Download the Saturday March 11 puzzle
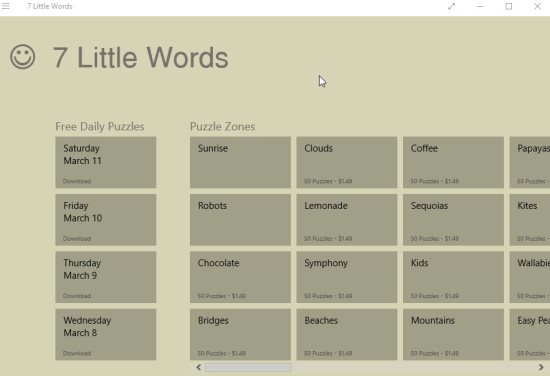 point(106,162)
